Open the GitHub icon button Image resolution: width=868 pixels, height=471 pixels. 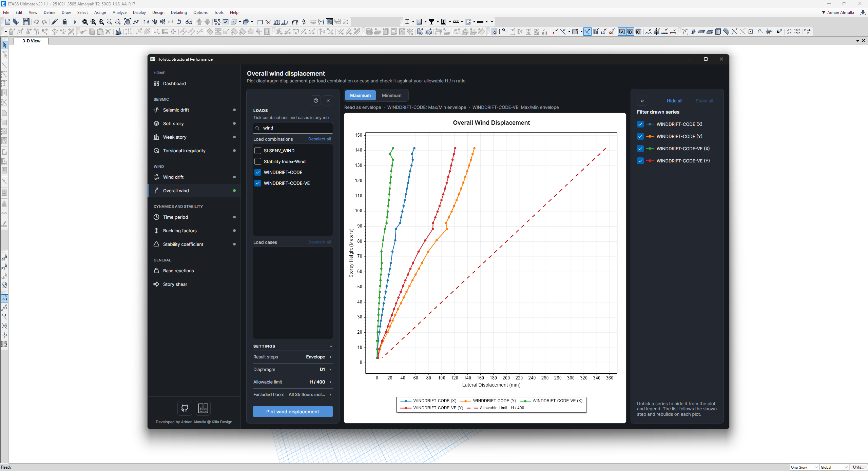point(185,408)
